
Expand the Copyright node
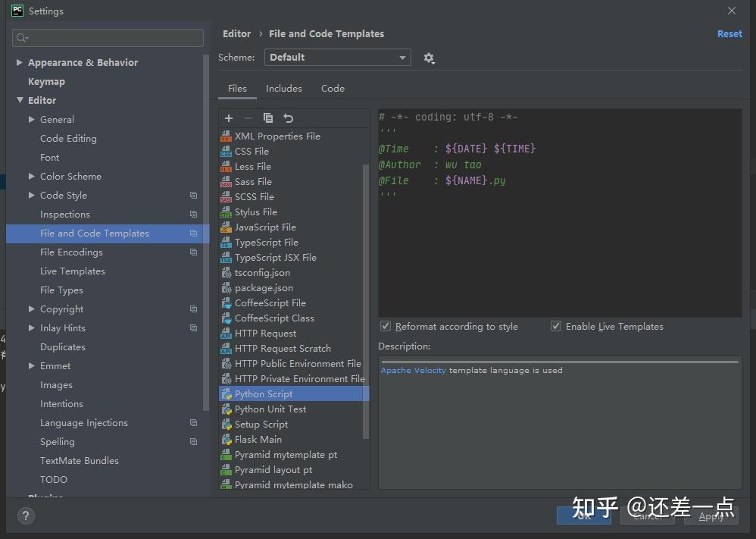click(x=31, y=309)
